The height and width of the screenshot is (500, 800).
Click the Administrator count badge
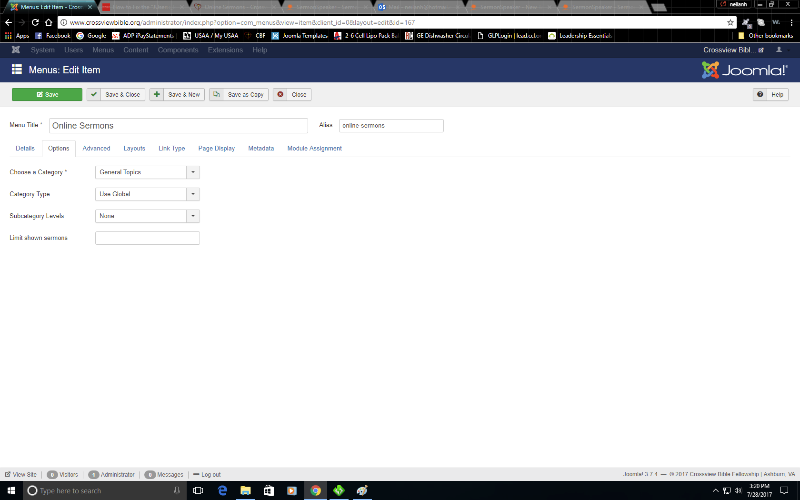click(x=93, y=474)
